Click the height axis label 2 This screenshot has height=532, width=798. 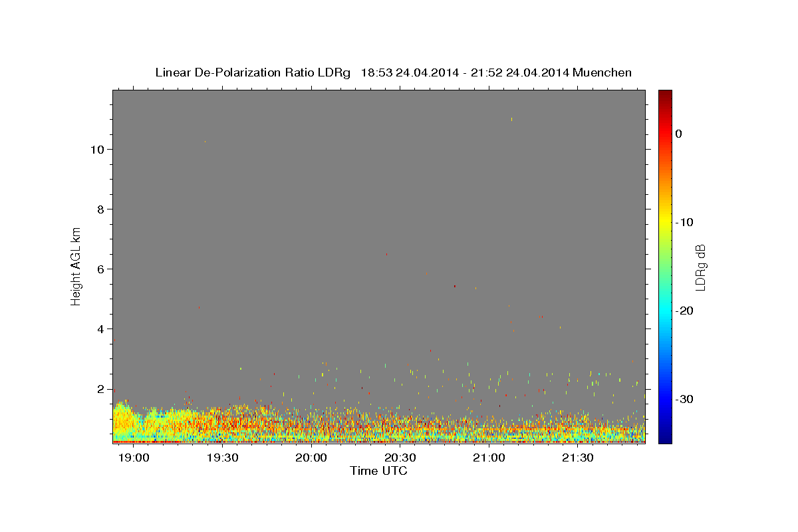coord(101,389)
